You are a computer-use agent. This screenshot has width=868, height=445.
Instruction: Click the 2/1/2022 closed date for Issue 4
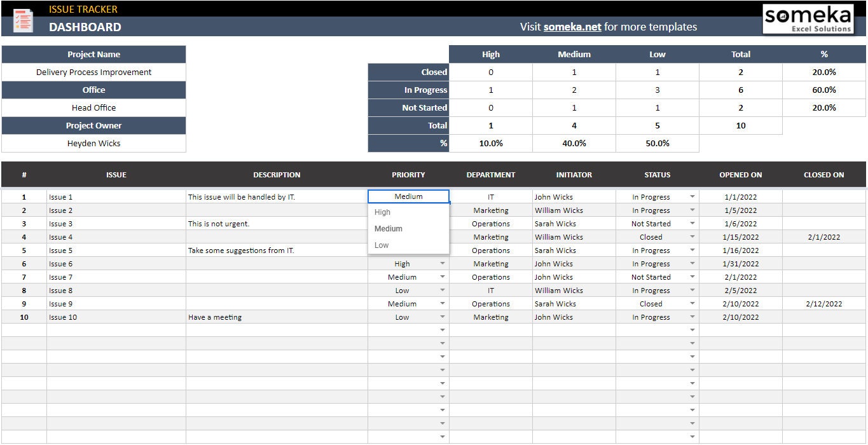point(824,236)
